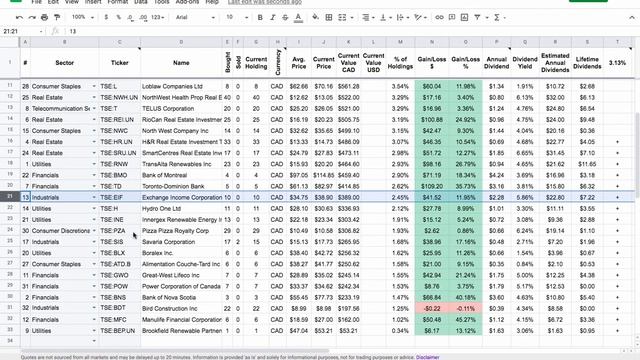This screenshot has height=360, width=640.
Task: Click the Print icon
Action: pos(44,18)
